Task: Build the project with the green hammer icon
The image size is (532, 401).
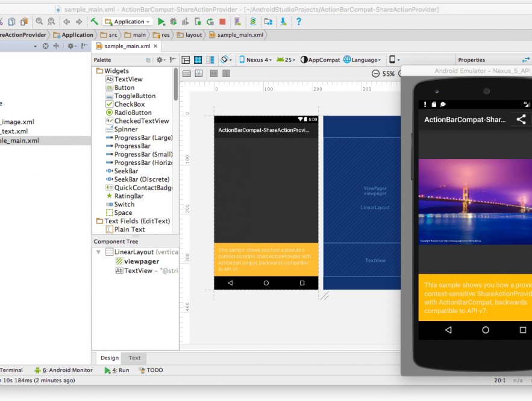Action: 95,22
